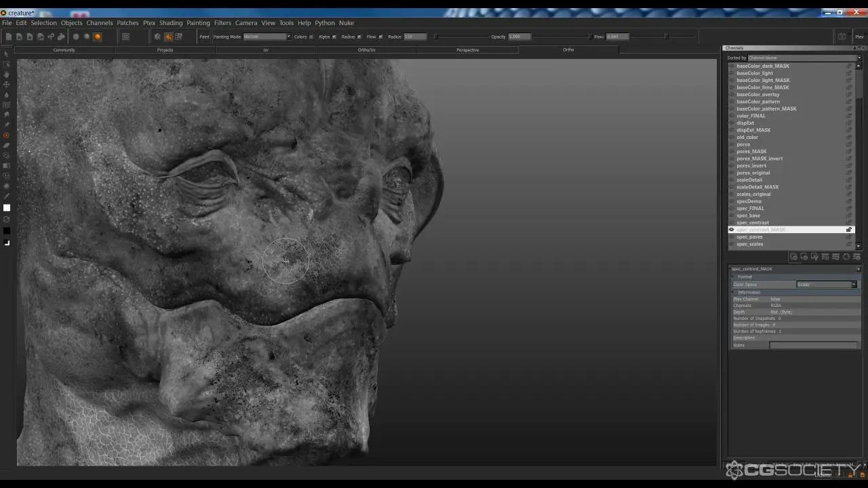Choose the eyedropper color picker tool
Image resolution: width=868 pixels, height=488 pixels.
click(x=7, y=197)
